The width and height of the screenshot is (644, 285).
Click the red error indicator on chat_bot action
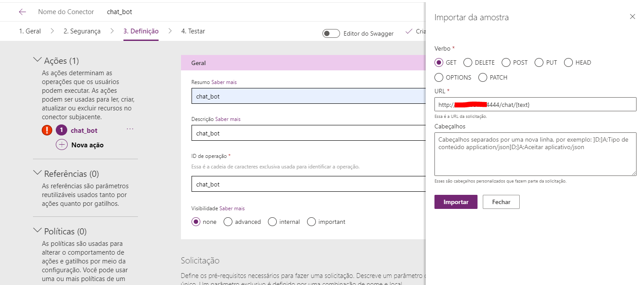pyautogui.click(x=47, y=130)
